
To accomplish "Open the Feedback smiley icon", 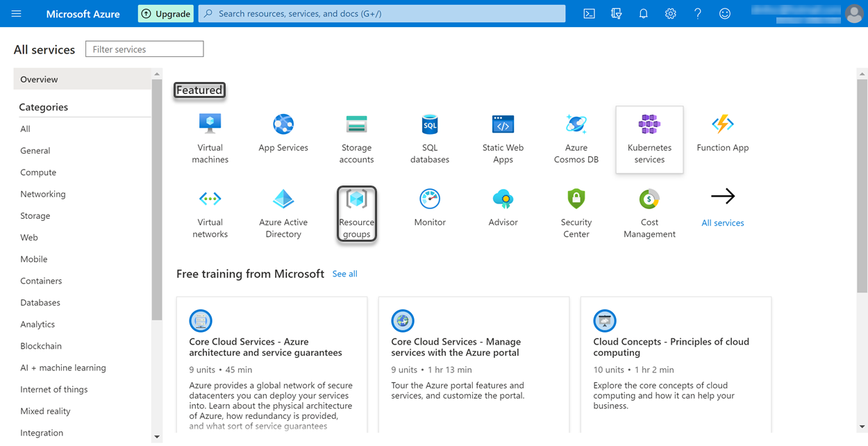I will (724, 14).
